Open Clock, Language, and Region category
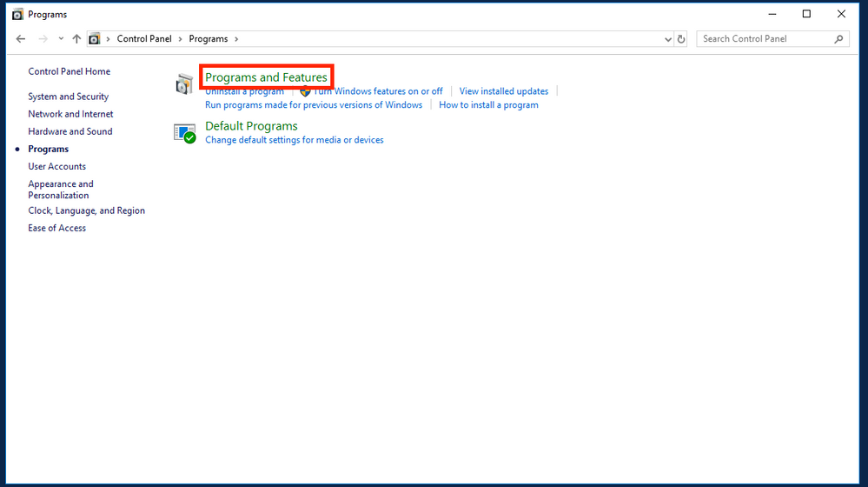The image size is (868, 487). [86, 210]
